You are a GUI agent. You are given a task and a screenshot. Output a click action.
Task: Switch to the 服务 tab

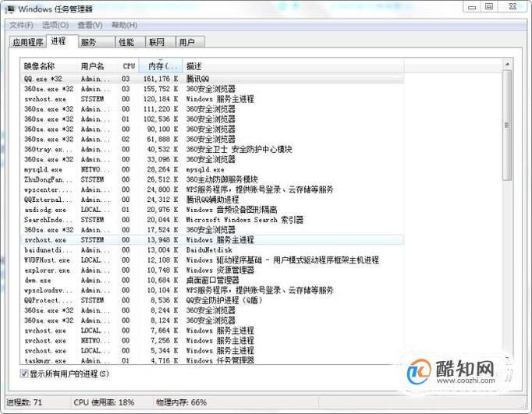point(97,42)
